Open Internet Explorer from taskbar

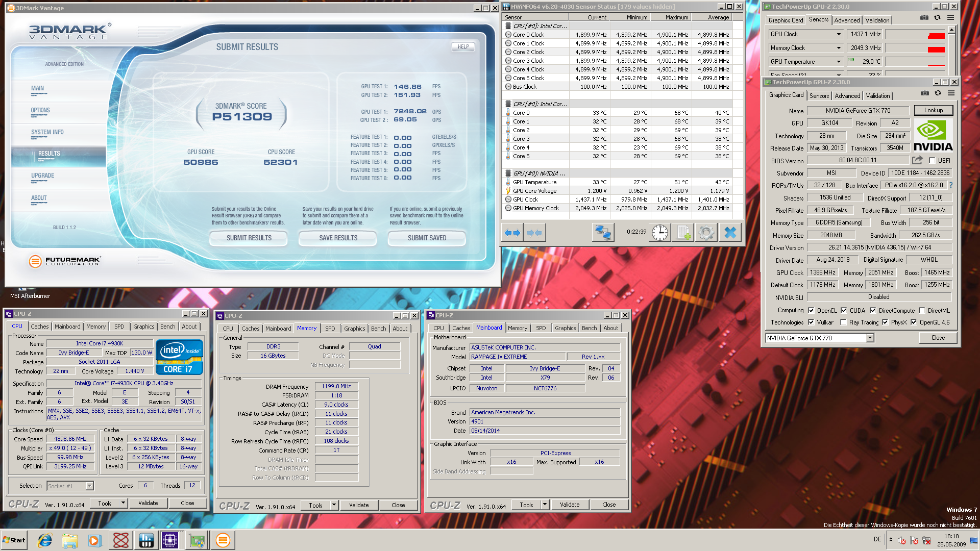tap(45, 540)
